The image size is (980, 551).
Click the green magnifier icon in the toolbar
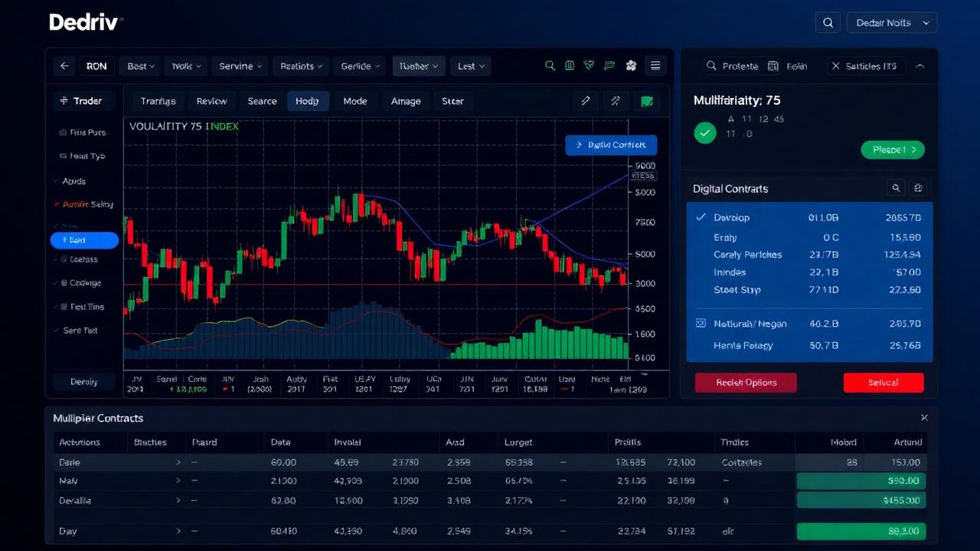click(550, 66)
